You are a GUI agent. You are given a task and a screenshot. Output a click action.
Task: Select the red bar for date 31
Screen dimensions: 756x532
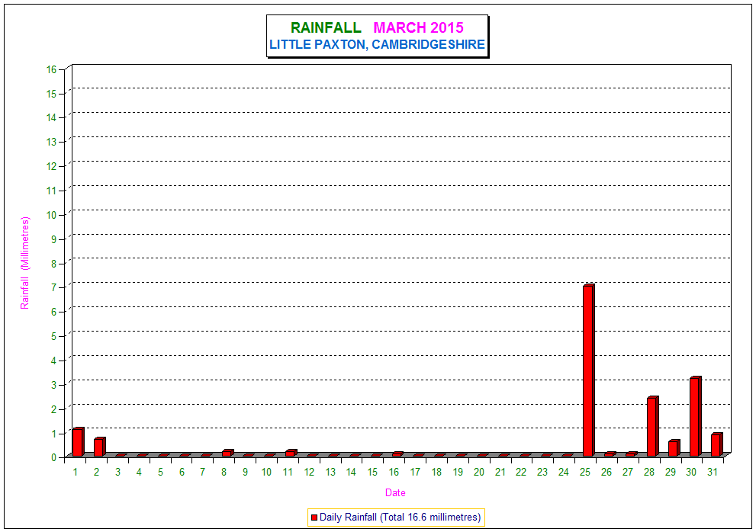(x=716, y=444)
